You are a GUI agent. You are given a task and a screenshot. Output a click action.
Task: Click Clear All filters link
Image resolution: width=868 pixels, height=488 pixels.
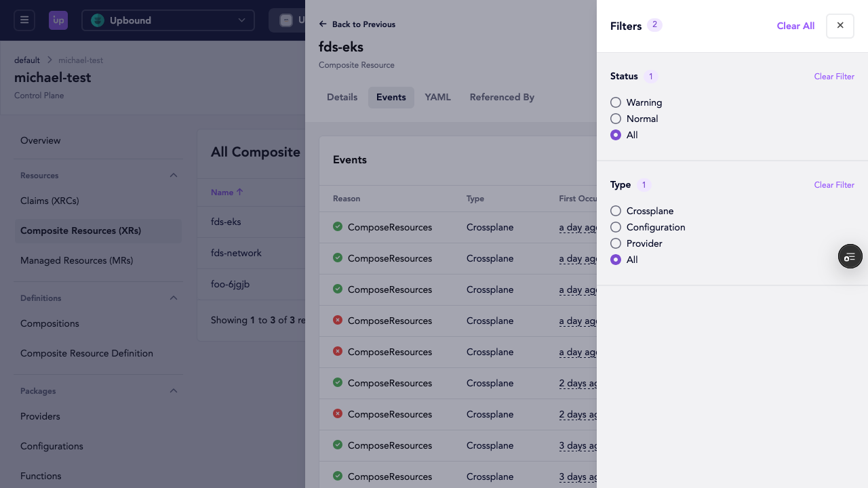[795, 26]
